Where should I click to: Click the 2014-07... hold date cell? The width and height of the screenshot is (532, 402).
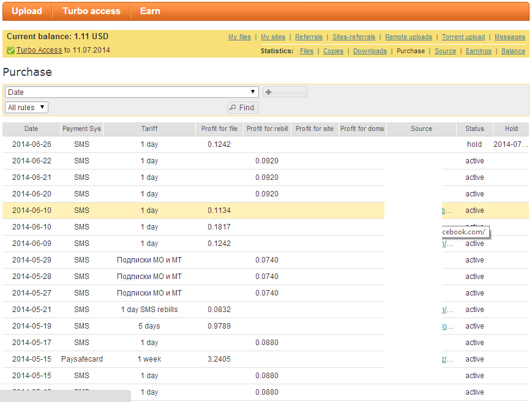(511, 144)
